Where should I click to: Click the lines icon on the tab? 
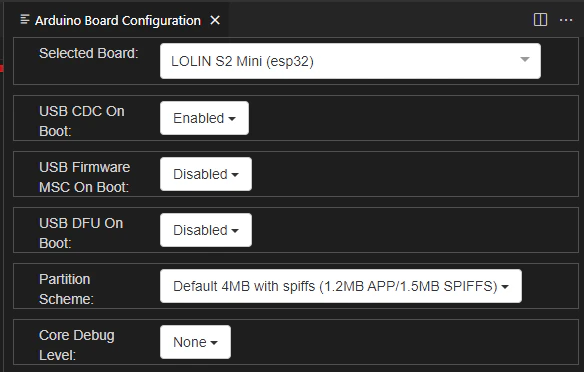[25, 19]
